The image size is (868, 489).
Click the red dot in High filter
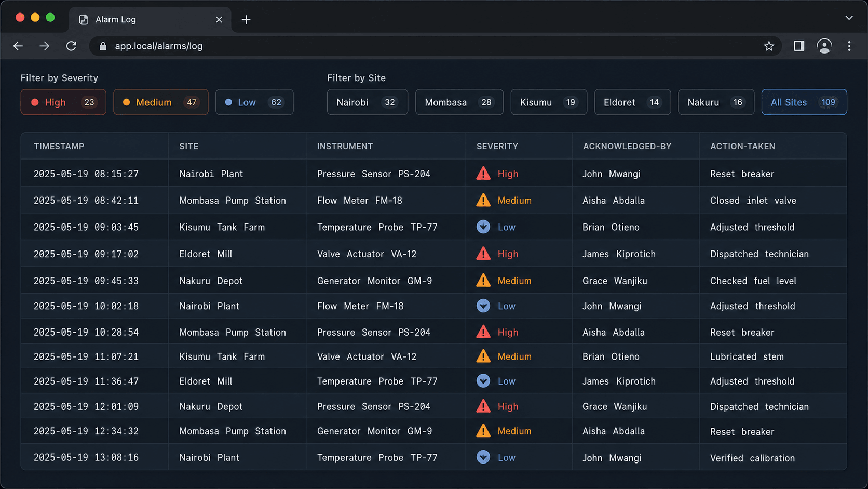pos(35,102)
